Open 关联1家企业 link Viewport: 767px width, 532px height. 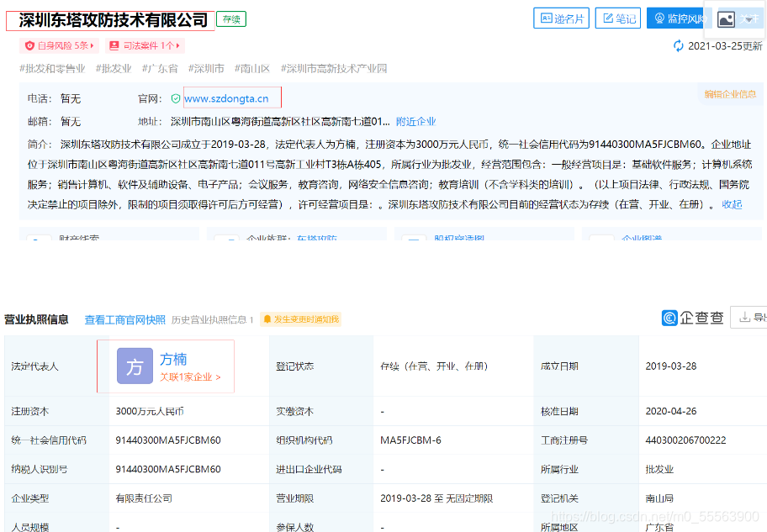190,377
